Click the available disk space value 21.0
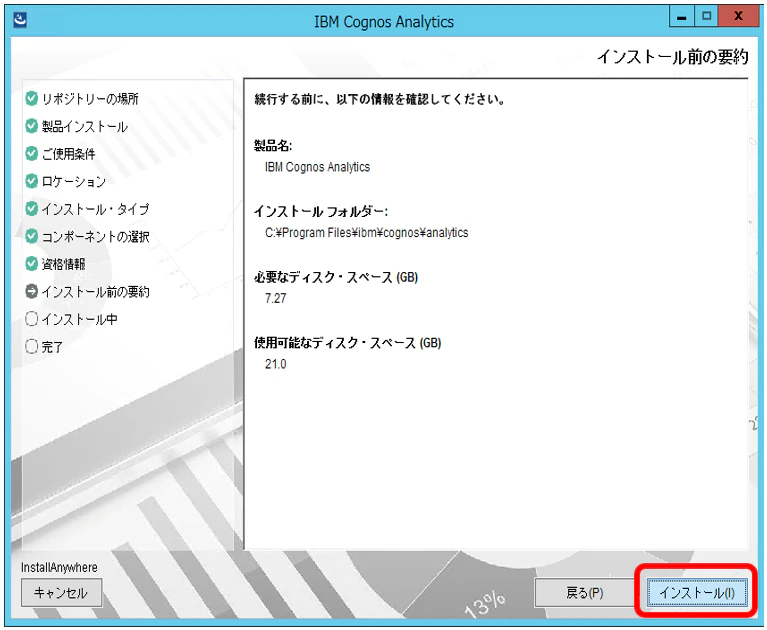 click(x=275, y=364)
